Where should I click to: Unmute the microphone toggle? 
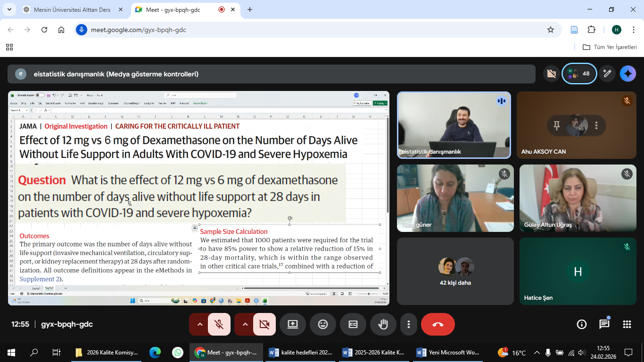point(219,324)
